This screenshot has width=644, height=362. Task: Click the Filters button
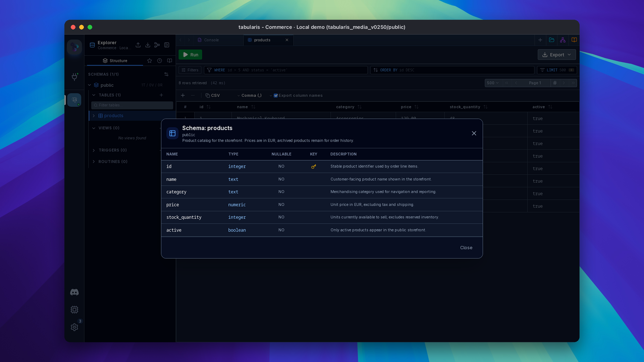(190, 70)
